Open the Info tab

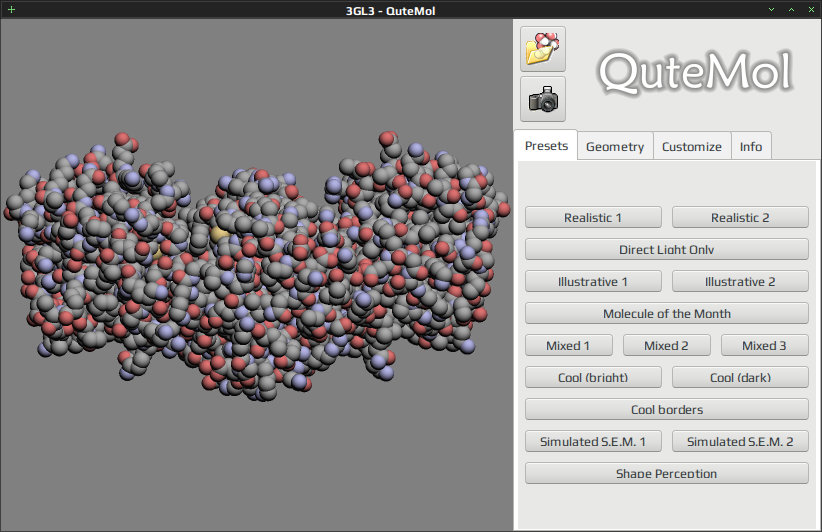[x=751, y=146]
